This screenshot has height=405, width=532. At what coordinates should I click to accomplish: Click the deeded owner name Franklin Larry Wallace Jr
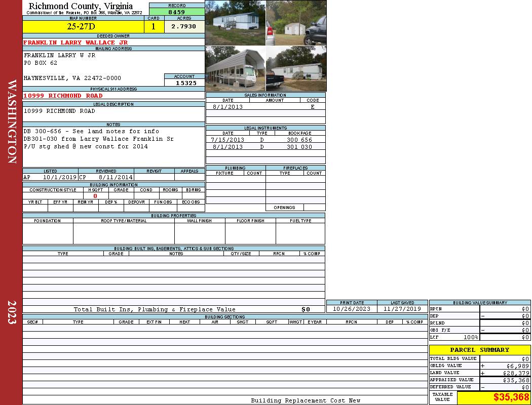point(76,43)
